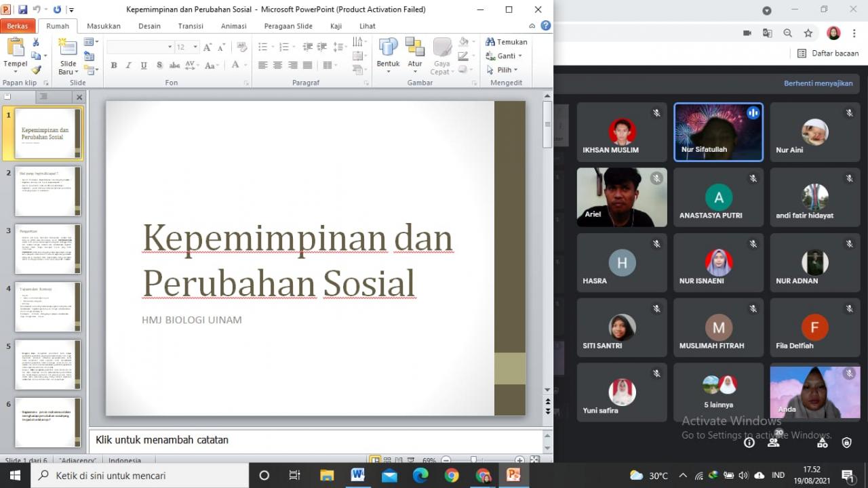Screen dimensions: 868x488
Task: Click the Save icon in quick access toolbar
Action: click(22, 9)
